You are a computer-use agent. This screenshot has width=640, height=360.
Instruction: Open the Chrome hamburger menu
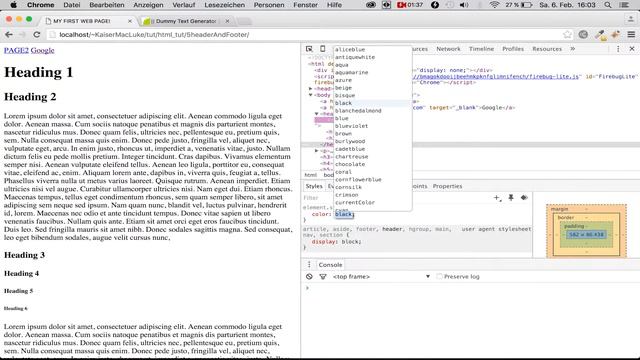point(631,35)
